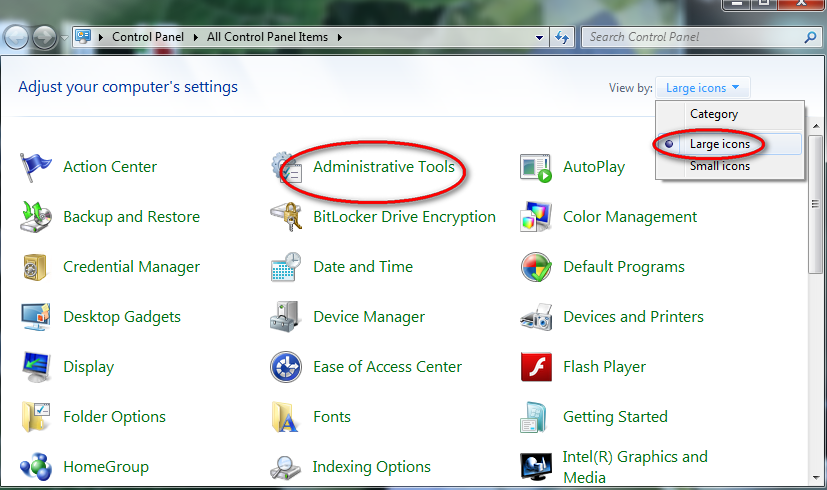This screenshot has height=490, width=827.
Task: Expand the arrow before Control Panel breadcrumb
Action: point(100,37)
